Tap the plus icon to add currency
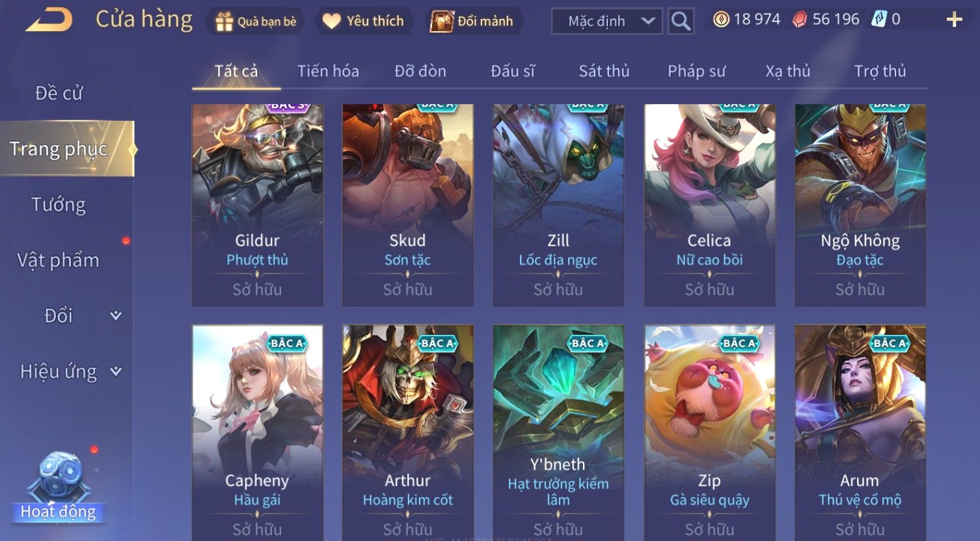The height and width of the screenshot is (541, 980). tap(954, 20)
